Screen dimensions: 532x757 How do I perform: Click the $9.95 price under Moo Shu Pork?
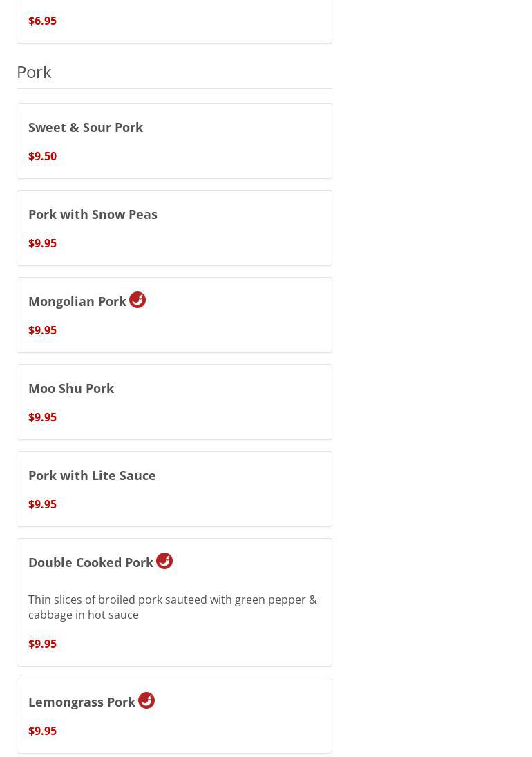pyautogui.click(x=42, y=417)
